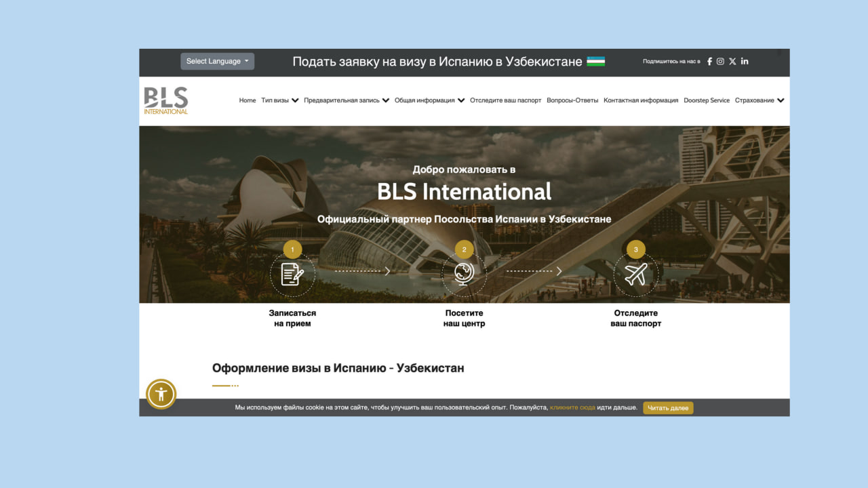Open the Вопросы-Ответы menu item
868x488 pixels.
point(572,100)
